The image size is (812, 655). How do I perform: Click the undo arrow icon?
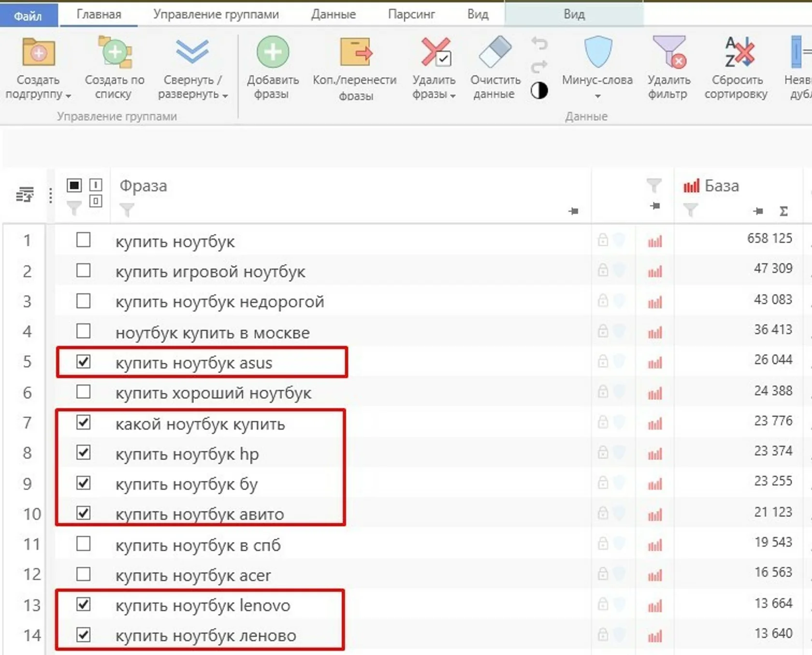(539, 44)
